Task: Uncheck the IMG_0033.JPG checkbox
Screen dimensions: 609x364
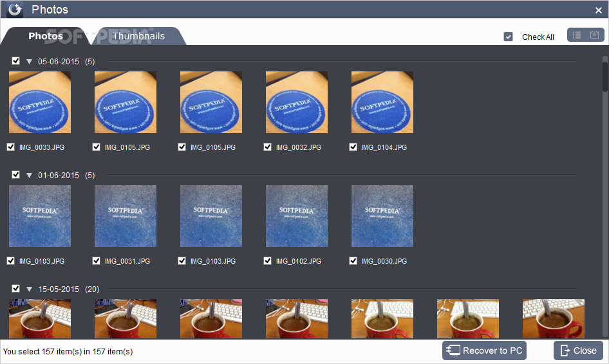Action: (x=11, y=147)
